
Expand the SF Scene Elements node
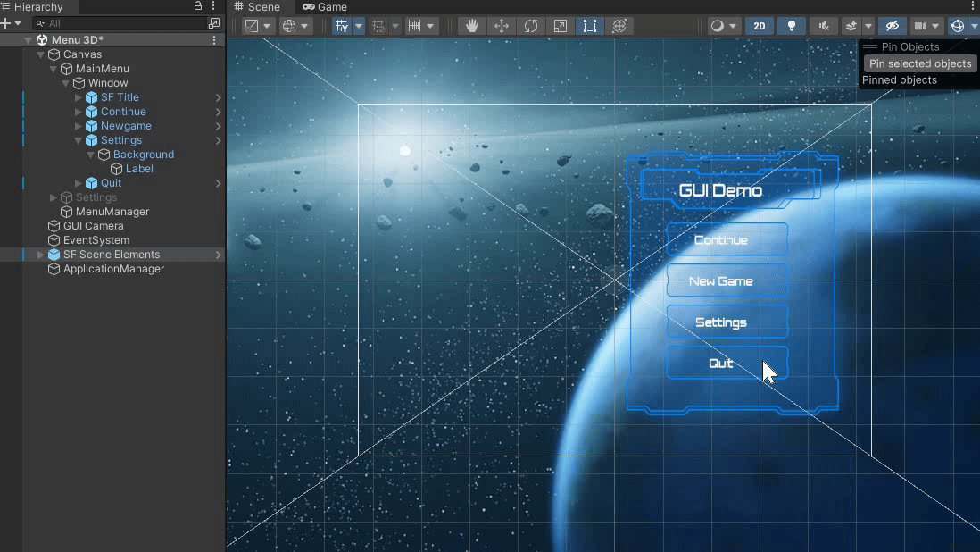pyautogui.click(x=41, y=255)
